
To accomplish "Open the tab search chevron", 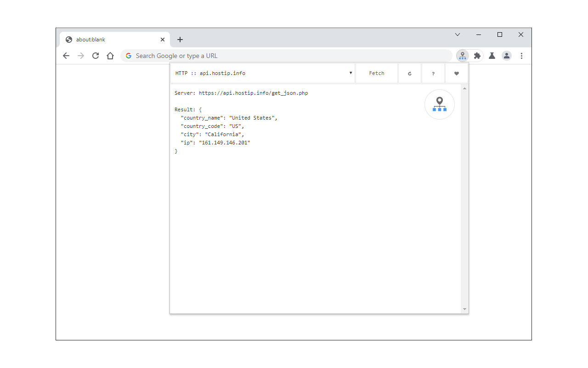I will tap(458, 34).
